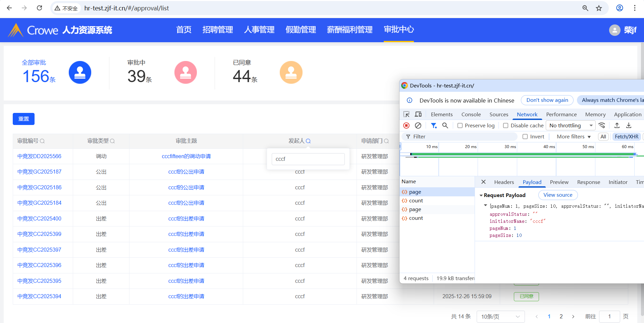644x323 pixels.
Task: Open the 中竞发DD2025566 approval link
Action: tap(39, 156)
